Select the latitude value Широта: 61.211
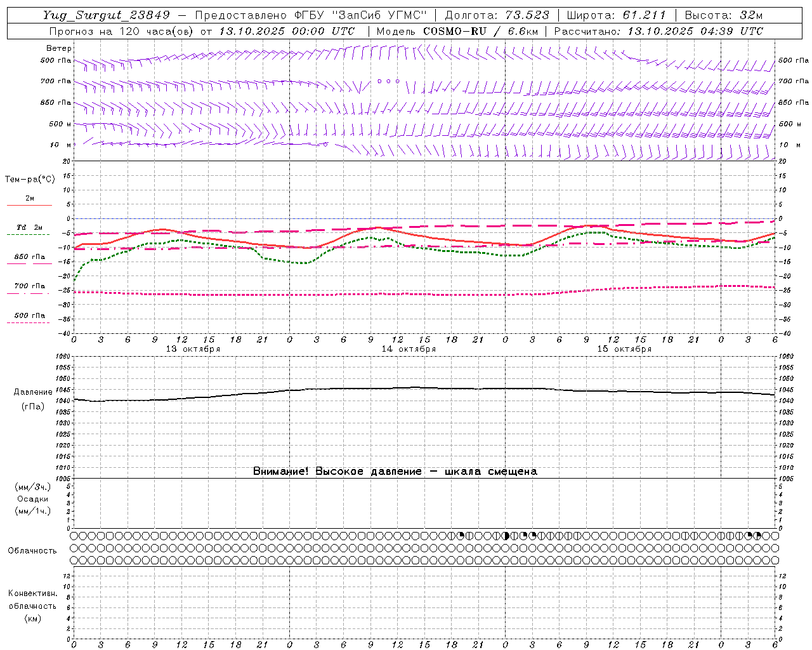Screen dimensions: 812x650 click(x=616, y=15)
